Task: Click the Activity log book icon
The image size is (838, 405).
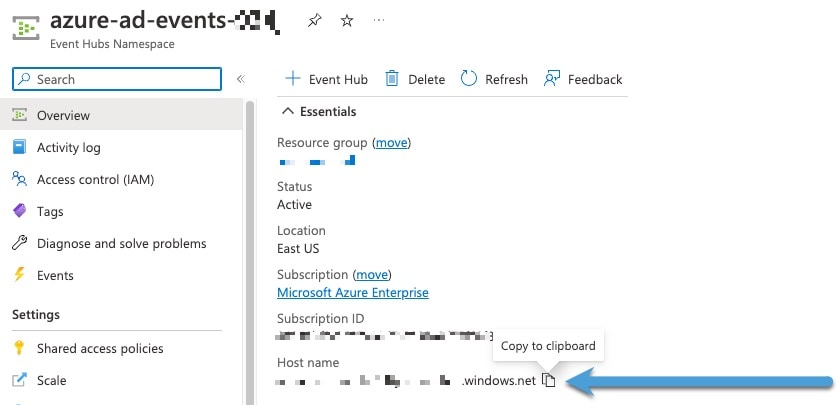Action: click(x=19, y=147)
